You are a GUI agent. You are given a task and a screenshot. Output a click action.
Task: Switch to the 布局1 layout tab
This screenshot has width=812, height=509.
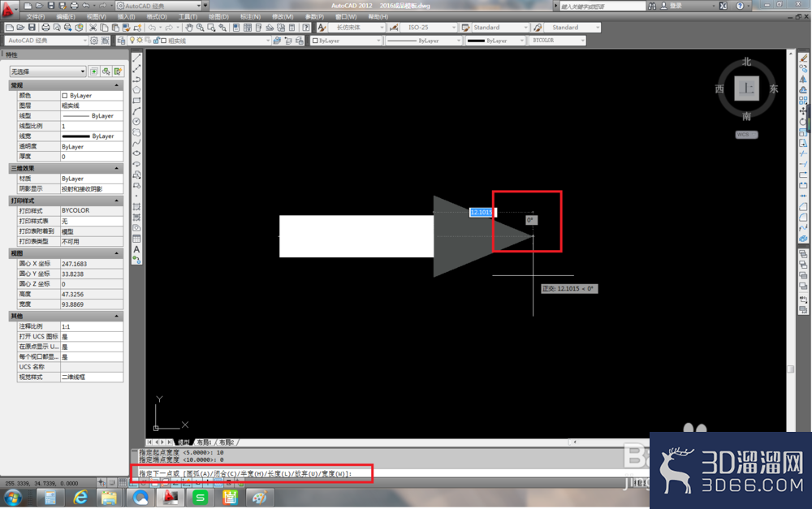click(205, 442)
